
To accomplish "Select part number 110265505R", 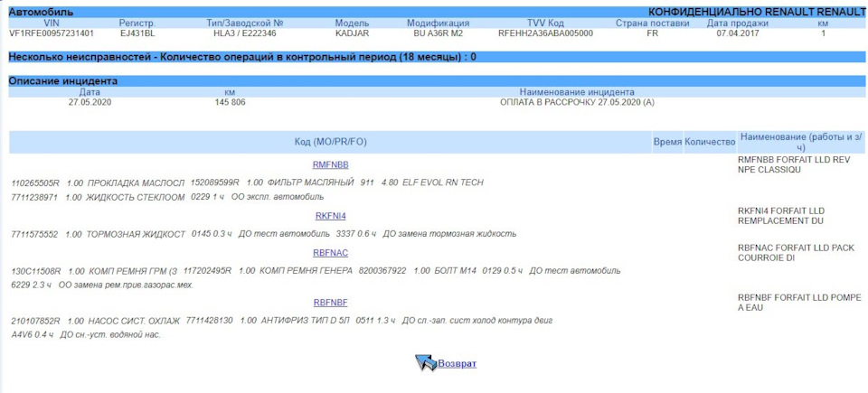I will [36, 182].
